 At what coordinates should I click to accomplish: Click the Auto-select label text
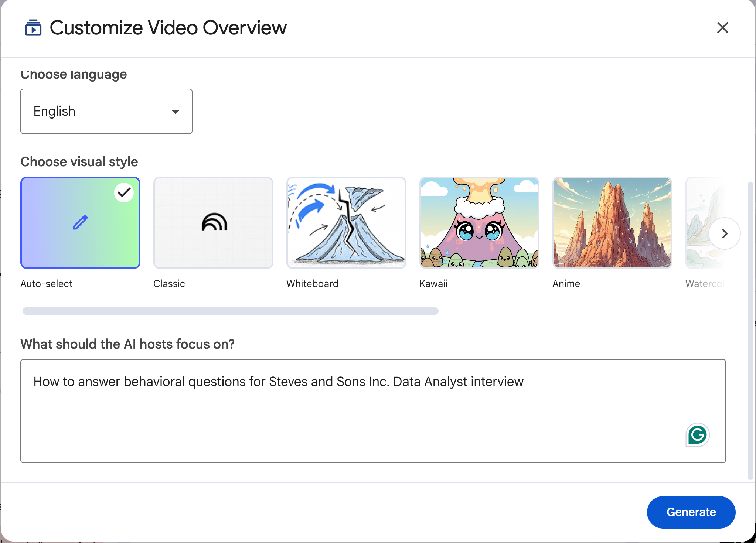click(x=47, y=284)
